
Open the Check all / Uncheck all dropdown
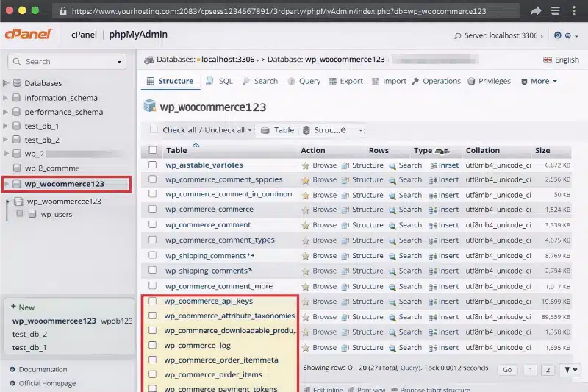[x=250, y=130]
